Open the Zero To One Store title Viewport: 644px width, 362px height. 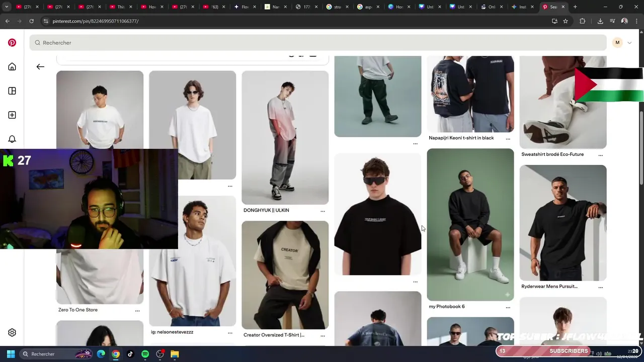point(78,310)
